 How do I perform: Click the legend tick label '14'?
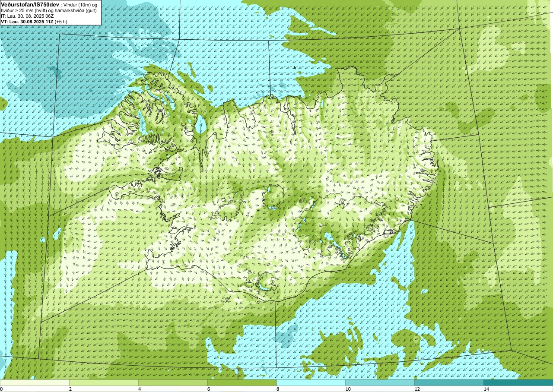click(x=486, y=389)
